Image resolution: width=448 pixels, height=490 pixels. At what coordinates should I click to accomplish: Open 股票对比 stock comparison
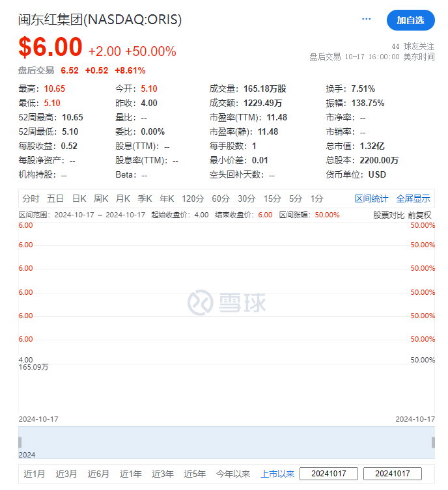click(x=389, y=215)
